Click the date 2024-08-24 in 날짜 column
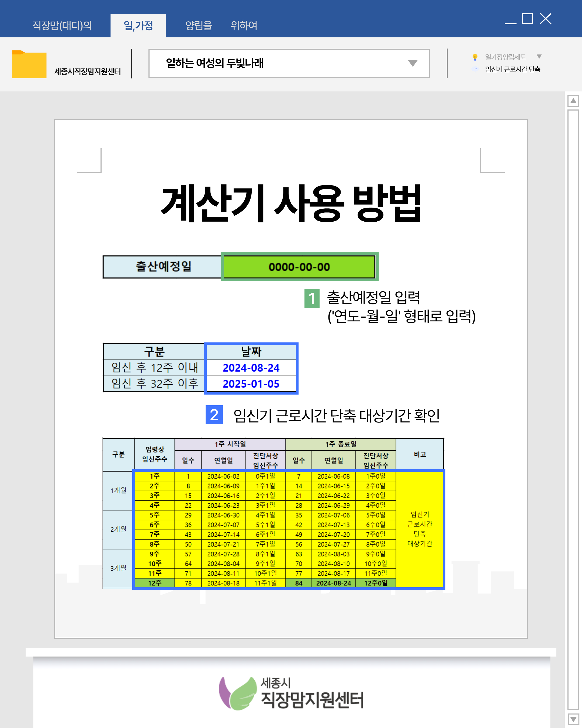Image resolution: width=582 pixels, height=728 pixels. click(251, 368)
